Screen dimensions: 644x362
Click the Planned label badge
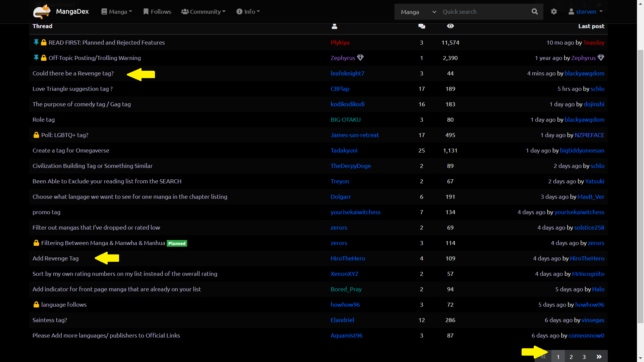click(x=177, y=243)
